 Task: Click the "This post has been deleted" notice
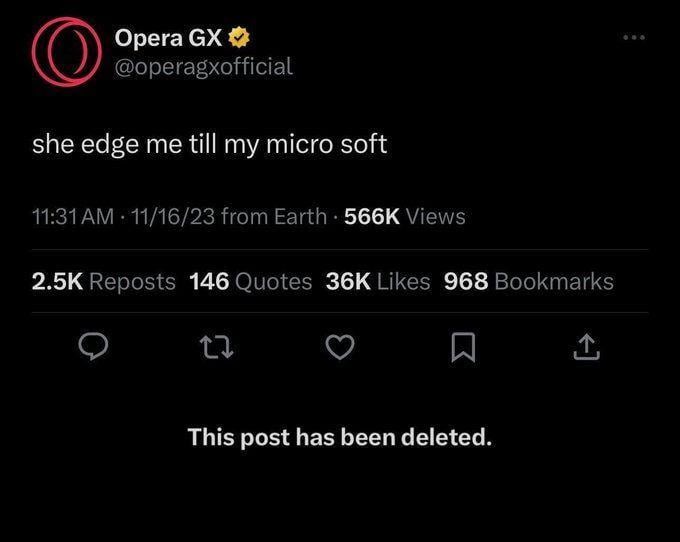point(340,437)
